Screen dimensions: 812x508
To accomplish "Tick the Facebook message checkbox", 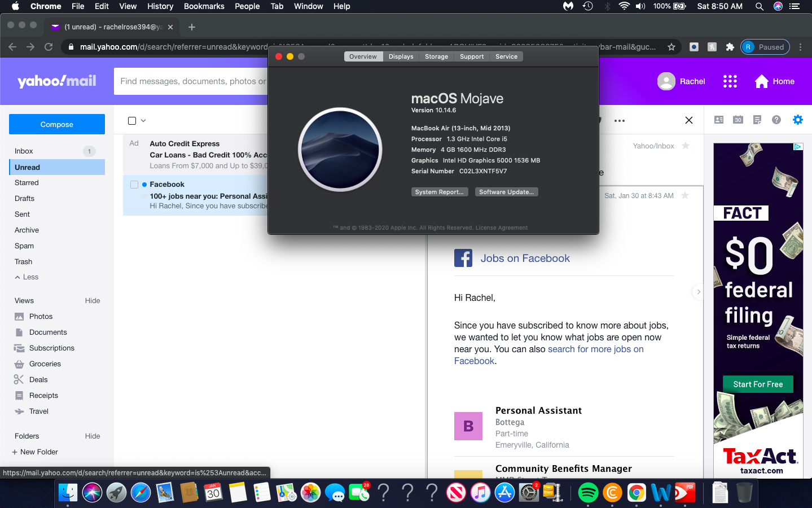I will 134,185.
